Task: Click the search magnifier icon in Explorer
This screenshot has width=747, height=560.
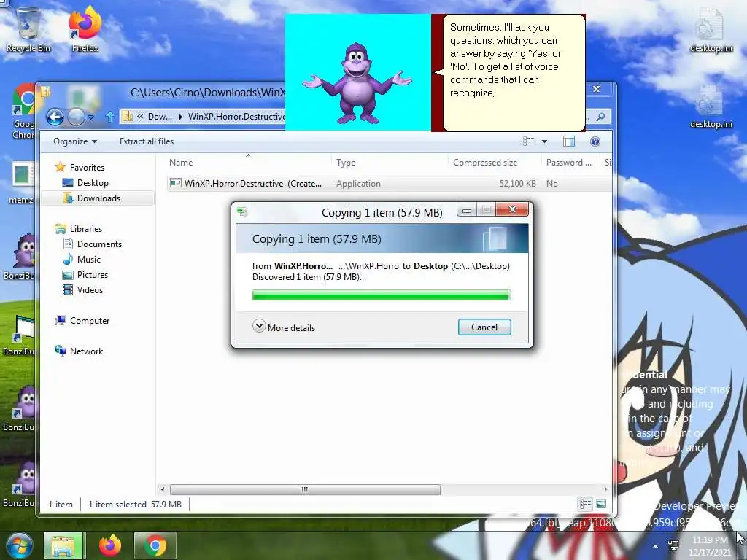Action: (x=601, y=117)
